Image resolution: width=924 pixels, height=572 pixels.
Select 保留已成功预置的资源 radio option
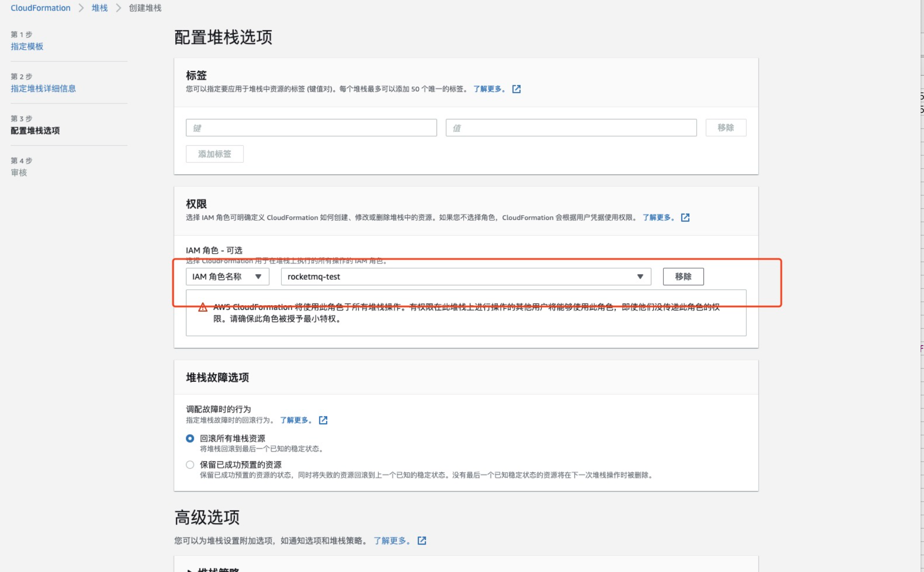(190, 465)
